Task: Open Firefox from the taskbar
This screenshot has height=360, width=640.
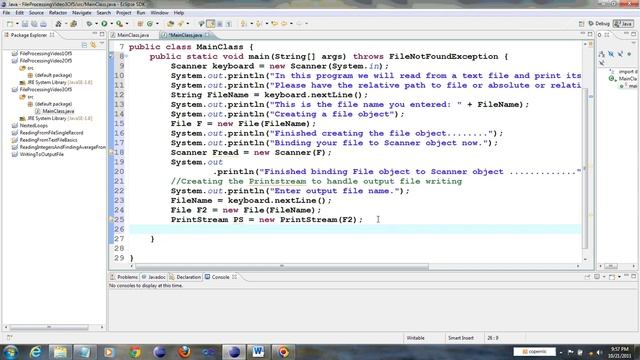Action: pos(184,351)
